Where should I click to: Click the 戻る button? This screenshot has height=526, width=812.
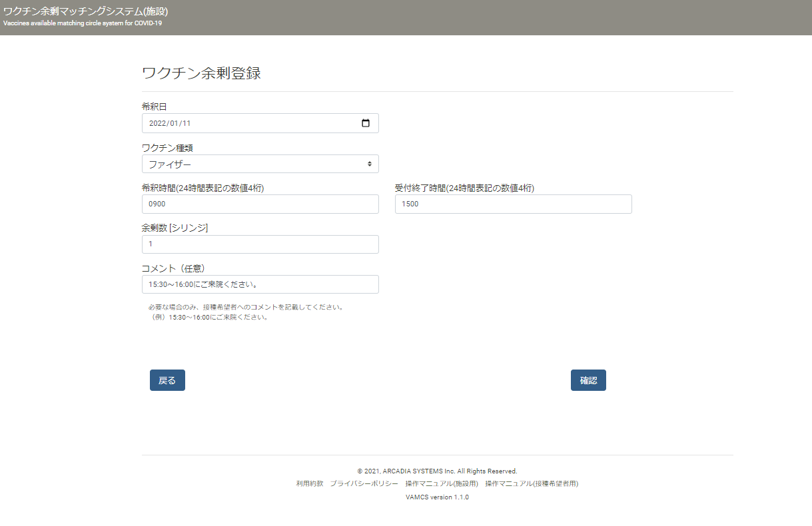[x=167, y=380]
